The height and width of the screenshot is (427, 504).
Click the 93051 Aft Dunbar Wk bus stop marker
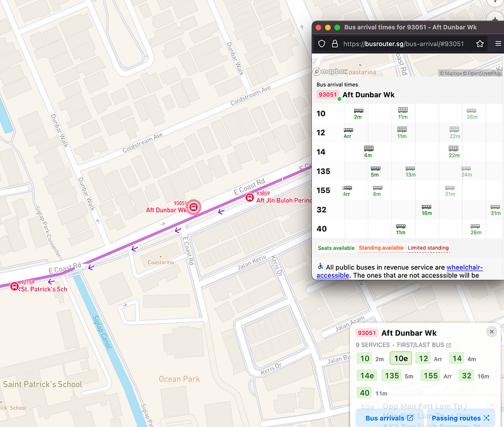tap(193, 207)
